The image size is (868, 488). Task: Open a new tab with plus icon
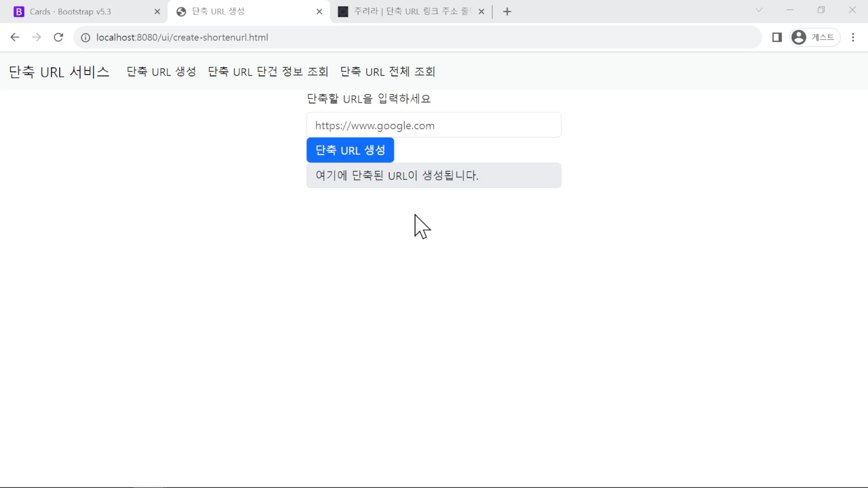507,12
